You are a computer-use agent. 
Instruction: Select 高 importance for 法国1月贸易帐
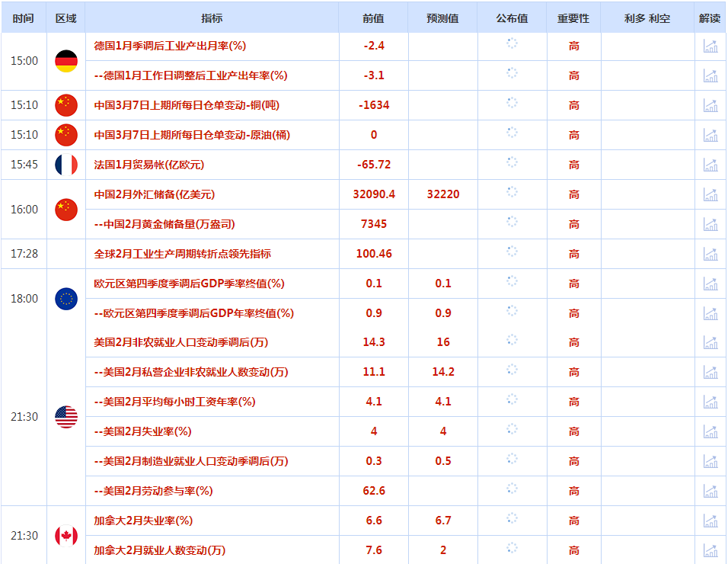(574, 165)
